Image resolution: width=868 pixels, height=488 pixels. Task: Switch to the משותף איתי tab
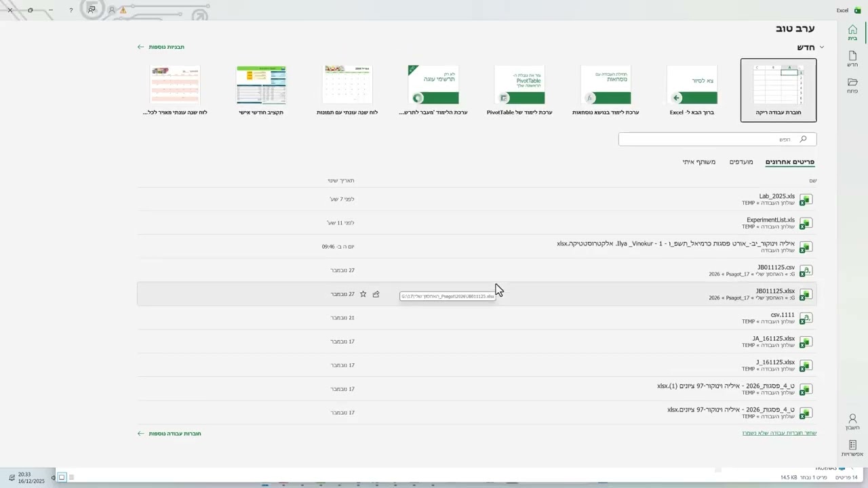pyautogui.click(x=699, y=162)
